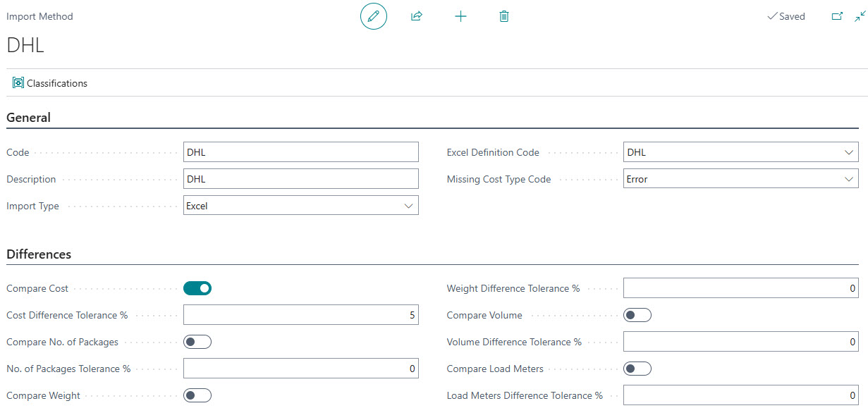
Task: Enable the Compare Volume toggle
Action: [637, 315]
